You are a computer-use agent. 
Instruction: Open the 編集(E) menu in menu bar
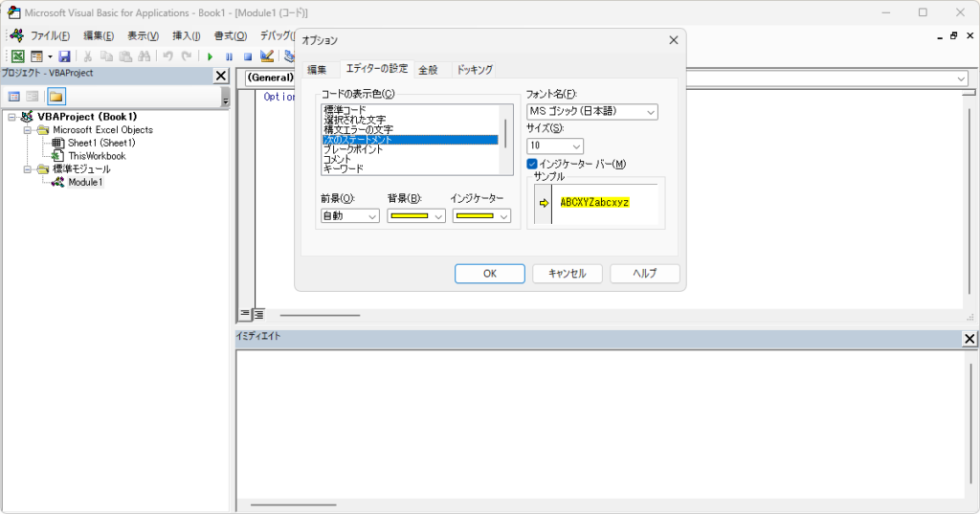click(x=99, y=35)
